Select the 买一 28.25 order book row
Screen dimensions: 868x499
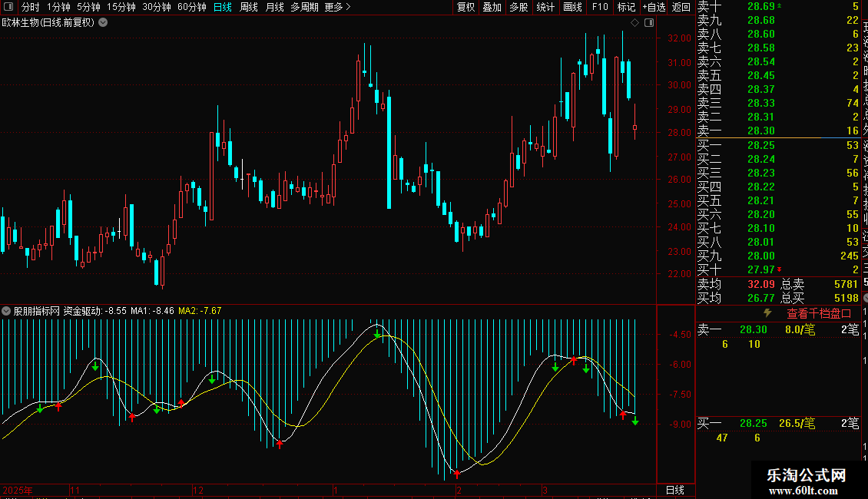tap(778, 145)
